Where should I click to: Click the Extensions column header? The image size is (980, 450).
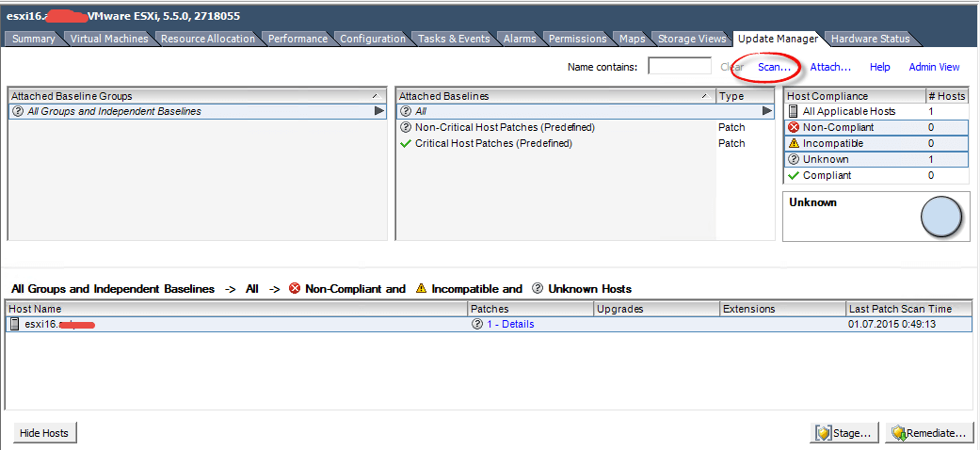tap(782, 309)
